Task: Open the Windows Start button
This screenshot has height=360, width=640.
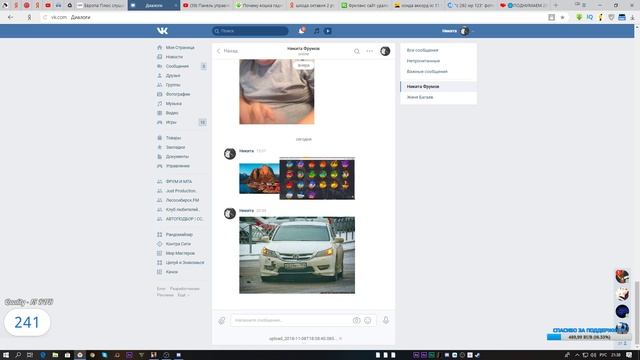Action: pyautogui.click(x=6, y=355)
